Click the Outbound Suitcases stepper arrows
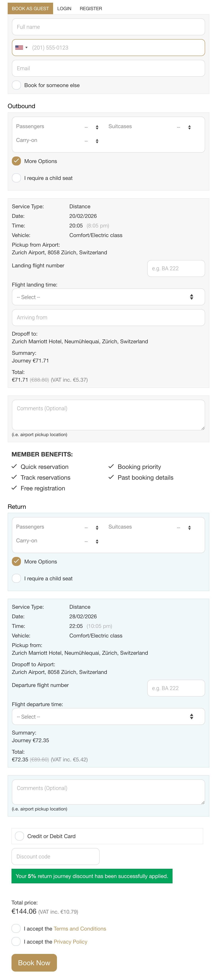 (189, 127)
